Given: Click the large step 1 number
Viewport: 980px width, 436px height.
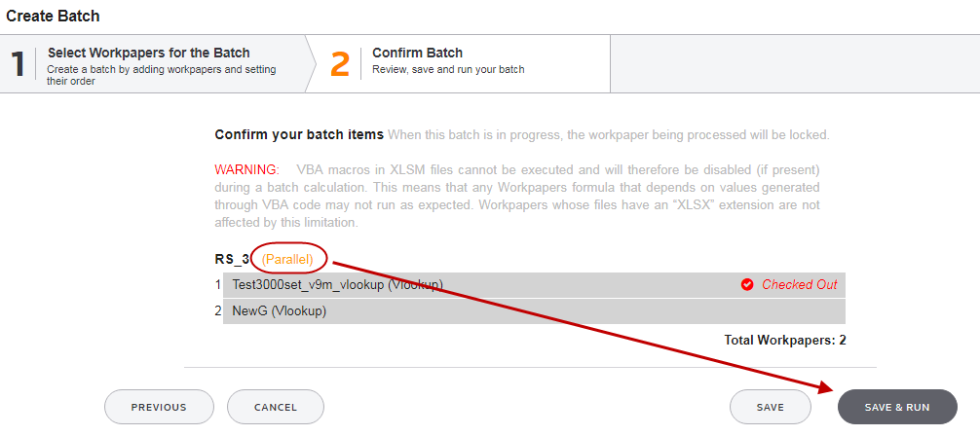Looking at the screenshot, I should (x=18, y=64).
